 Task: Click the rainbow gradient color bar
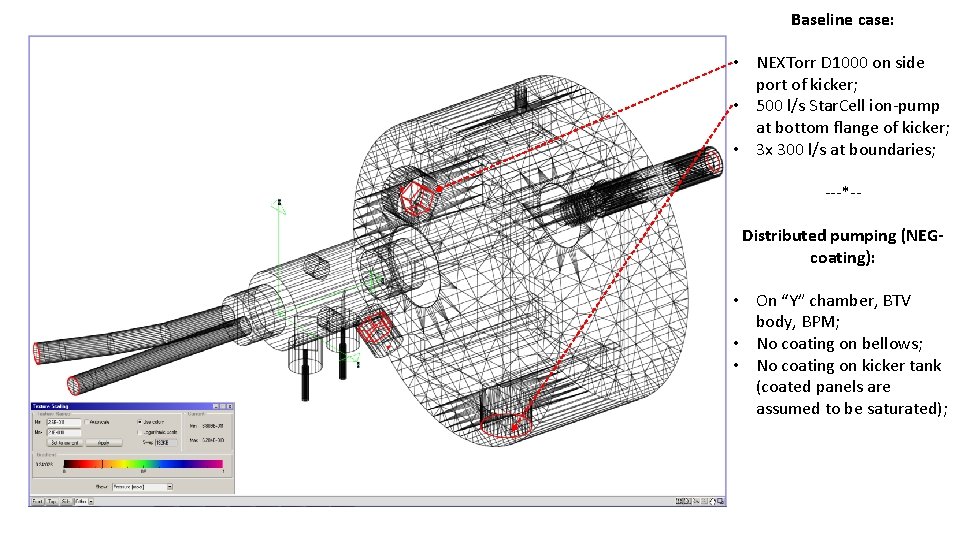pos(143,463)
